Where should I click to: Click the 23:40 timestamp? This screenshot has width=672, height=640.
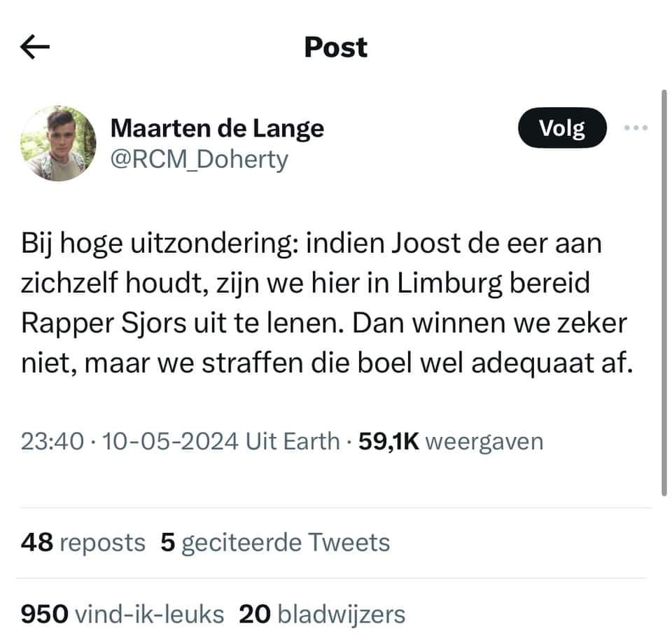(52, 441)
